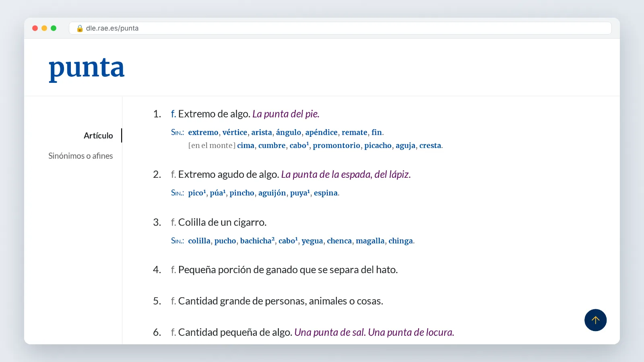This screenshot has height=362, width=644.
Task: Click "cabo" in the cigarro synonyms
Action: [288, 241]
